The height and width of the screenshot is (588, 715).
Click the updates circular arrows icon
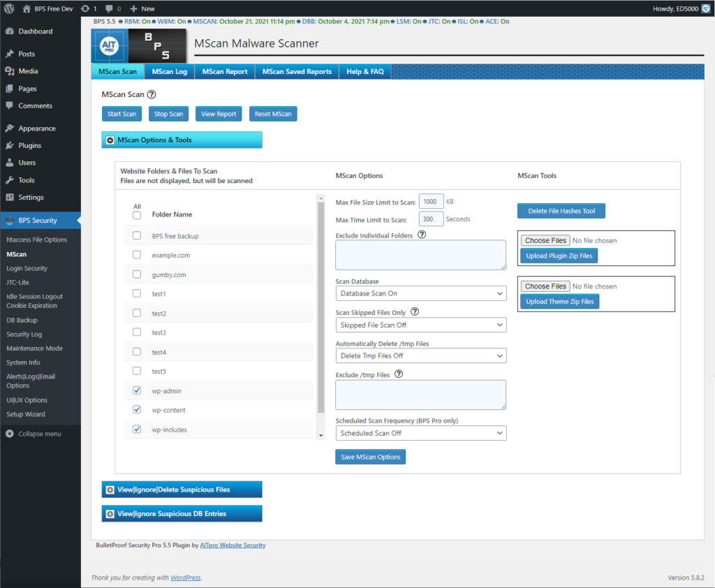[85, 8]
